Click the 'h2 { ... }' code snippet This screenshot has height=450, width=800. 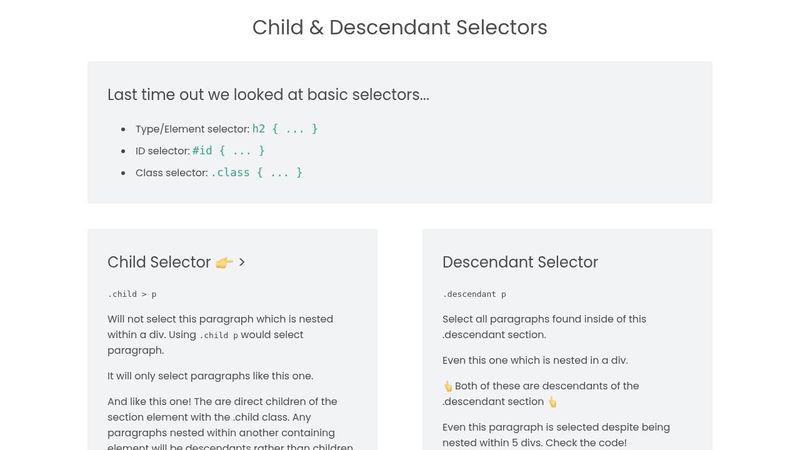(285, 129)
